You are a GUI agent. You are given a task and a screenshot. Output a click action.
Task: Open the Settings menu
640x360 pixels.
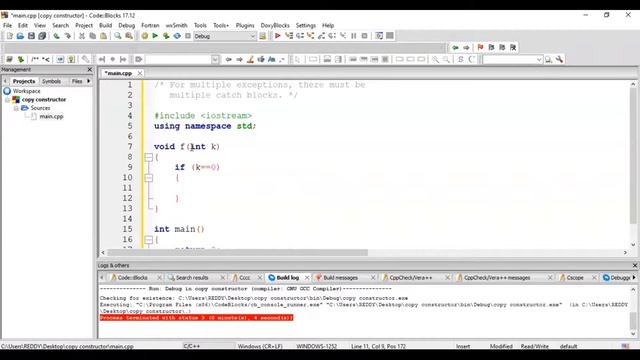[x=306, y=25]
